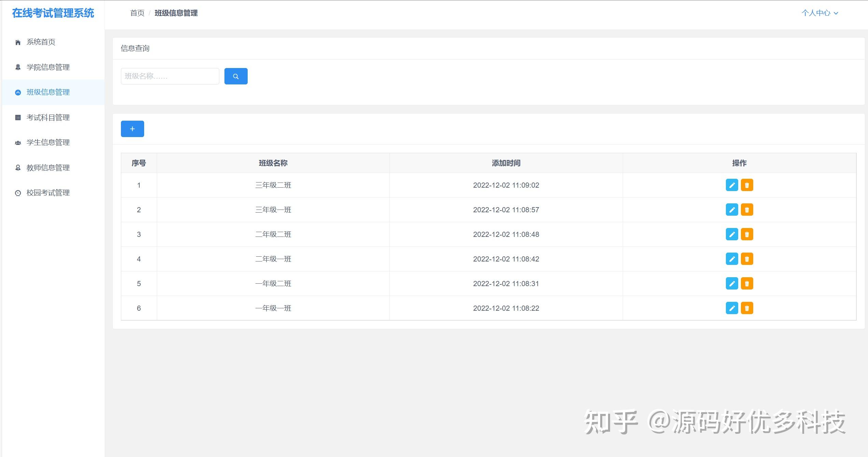The image size is (868, 457).
Task: Click the chevron arrow next to 个人中心
Action: (836, 13)
